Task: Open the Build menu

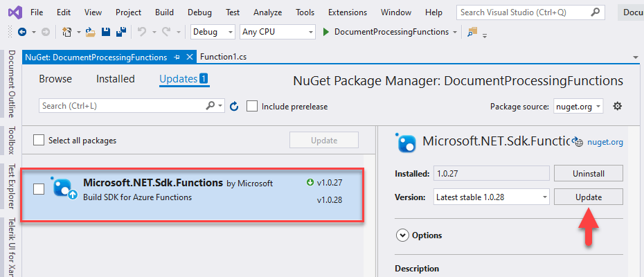Action: pyautogui.click(x=164, y=12)
